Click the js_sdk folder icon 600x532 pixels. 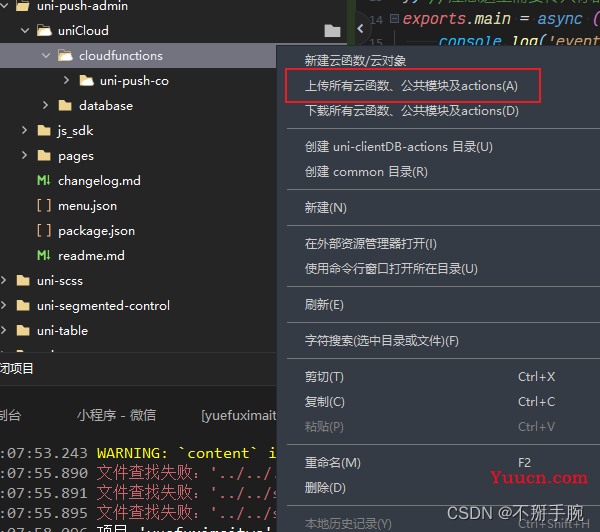coord(44,131)
